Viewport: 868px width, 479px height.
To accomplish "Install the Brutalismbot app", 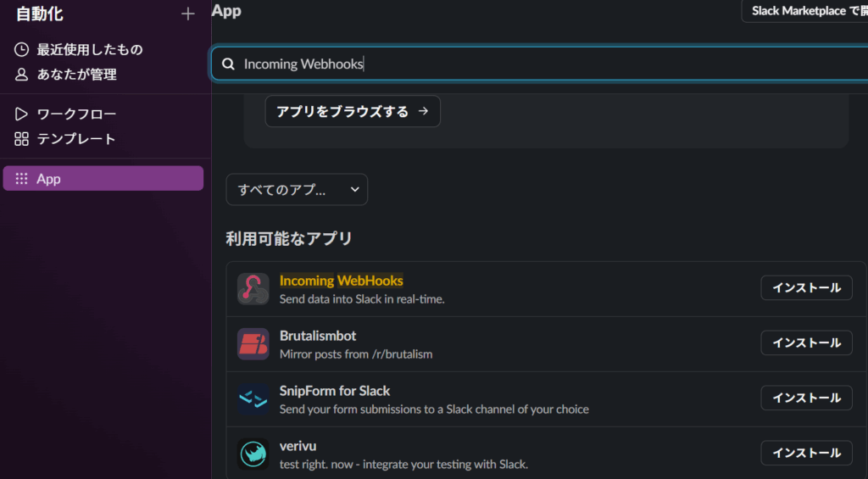I will [807, 343].
